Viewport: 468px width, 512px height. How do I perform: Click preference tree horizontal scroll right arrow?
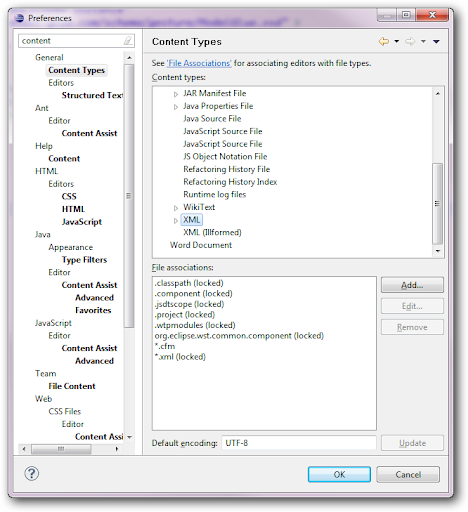[117, 449]
